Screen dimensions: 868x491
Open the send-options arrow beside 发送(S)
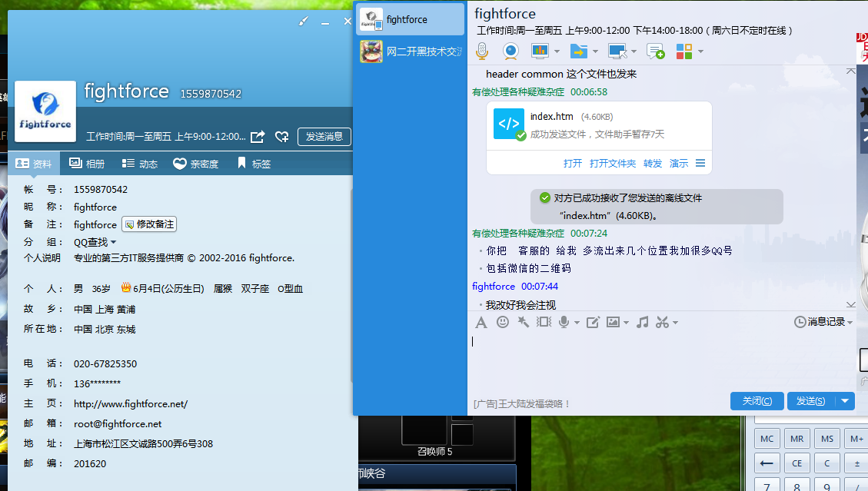click(845, 401)
